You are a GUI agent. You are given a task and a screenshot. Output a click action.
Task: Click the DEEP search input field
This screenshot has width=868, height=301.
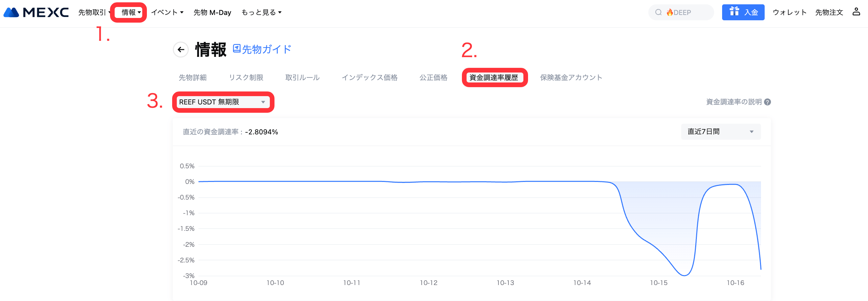tap(688, 12)
